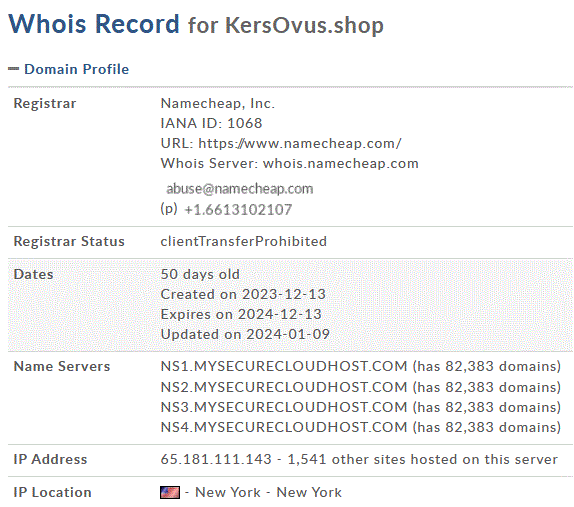Image resolution: width=574 pixels, height=507 pixels.
Task: Open the Domain Profile heading link
Action: pos(77,69)
